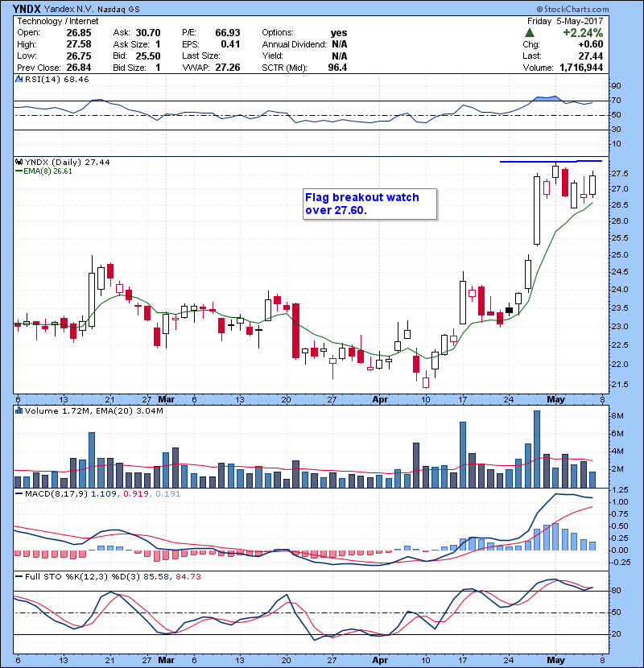Click the VWAP value 27.26
The width and height of the screenshot is (644, 668).
click(x=228, y=68)
